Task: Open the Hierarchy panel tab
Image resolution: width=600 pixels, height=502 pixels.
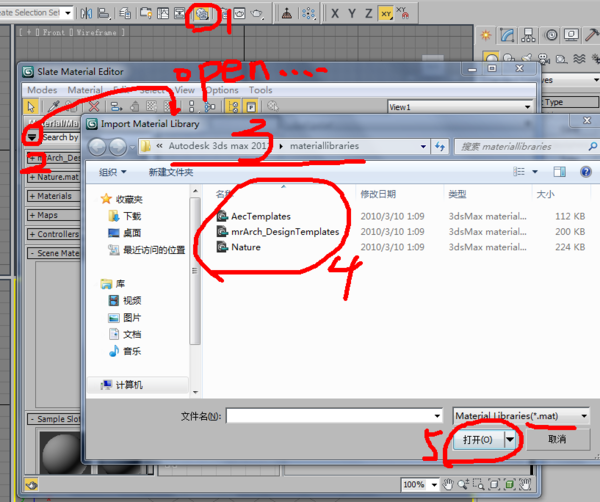Action: click(x=528, y=36)
